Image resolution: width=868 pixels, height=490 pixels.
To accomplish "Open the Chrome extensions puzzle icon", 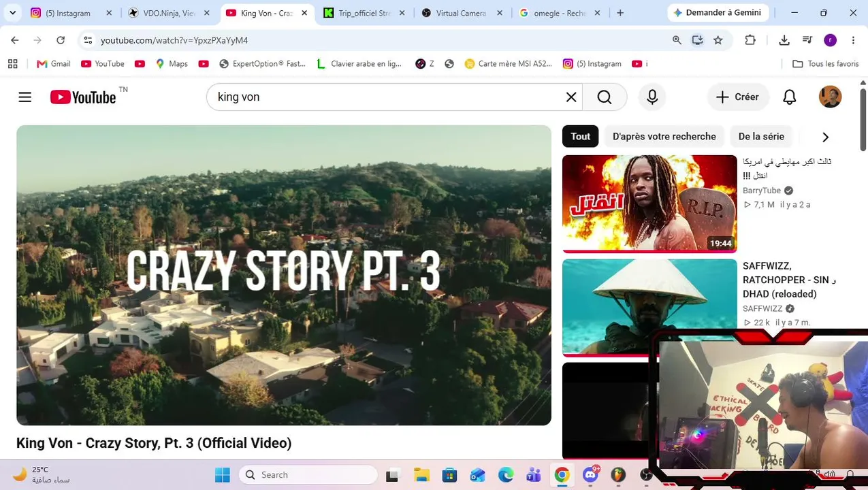I will pyautogui.click(x=750, y=40).
